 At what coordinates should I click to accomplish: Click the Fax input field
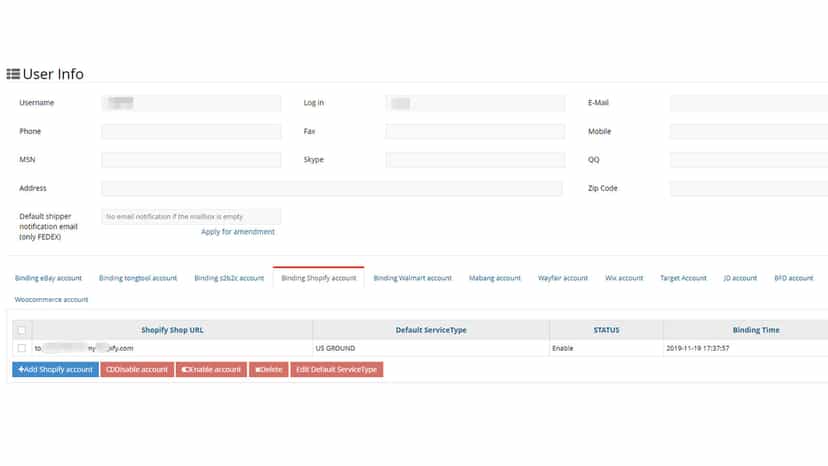(x=475, y=132)
